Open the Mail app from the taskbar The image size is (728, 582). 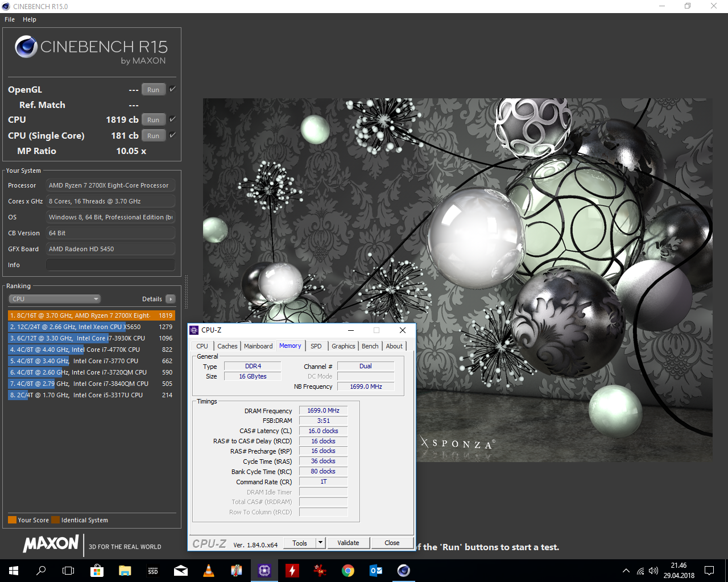[x=180, y=571]
